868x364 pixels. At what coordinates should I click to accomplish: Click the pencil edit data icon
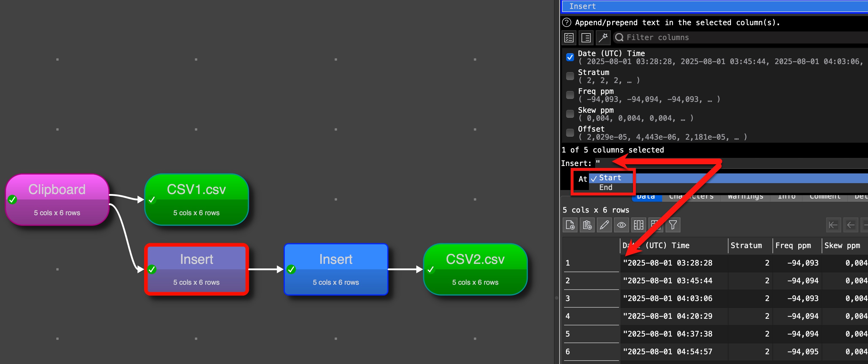click(x=604, y=225)
